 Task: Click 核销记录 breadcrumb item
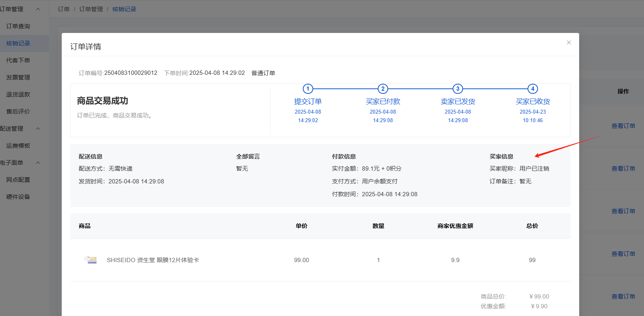tap(124, 9)
